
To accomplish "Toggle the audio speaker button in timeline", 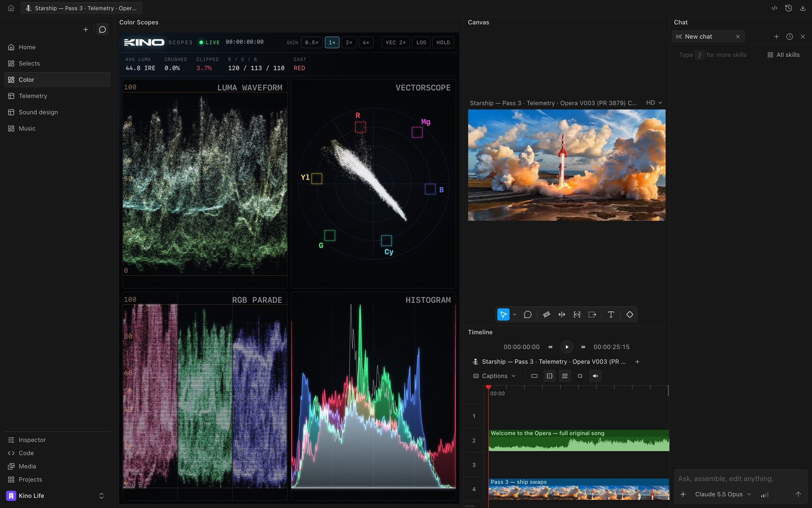I will tap(595, 376).
